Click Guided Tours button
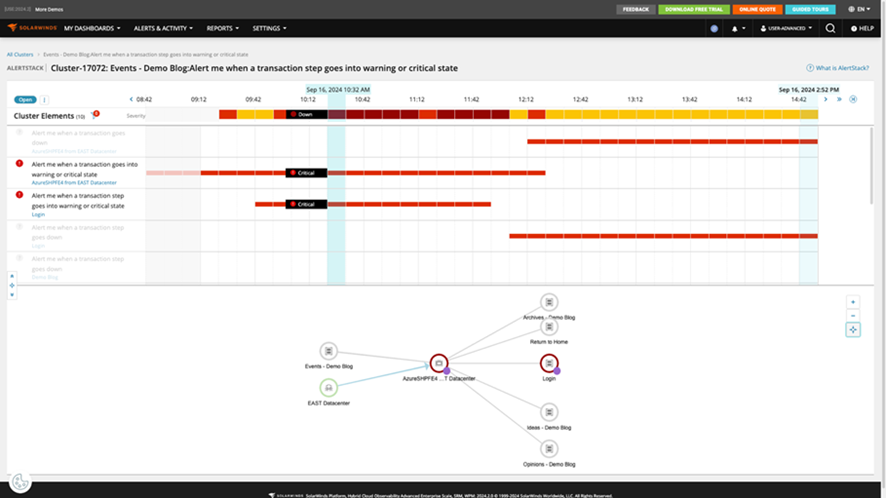 810,9
